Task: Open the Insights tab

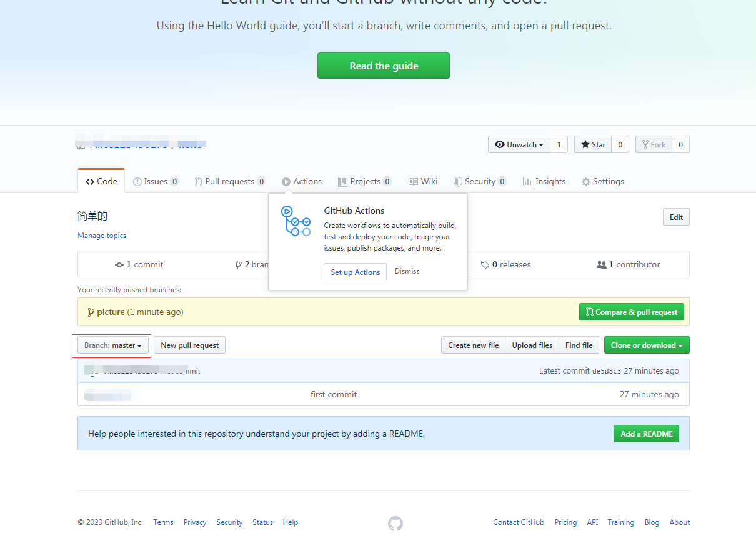Action: coord(544,181)
